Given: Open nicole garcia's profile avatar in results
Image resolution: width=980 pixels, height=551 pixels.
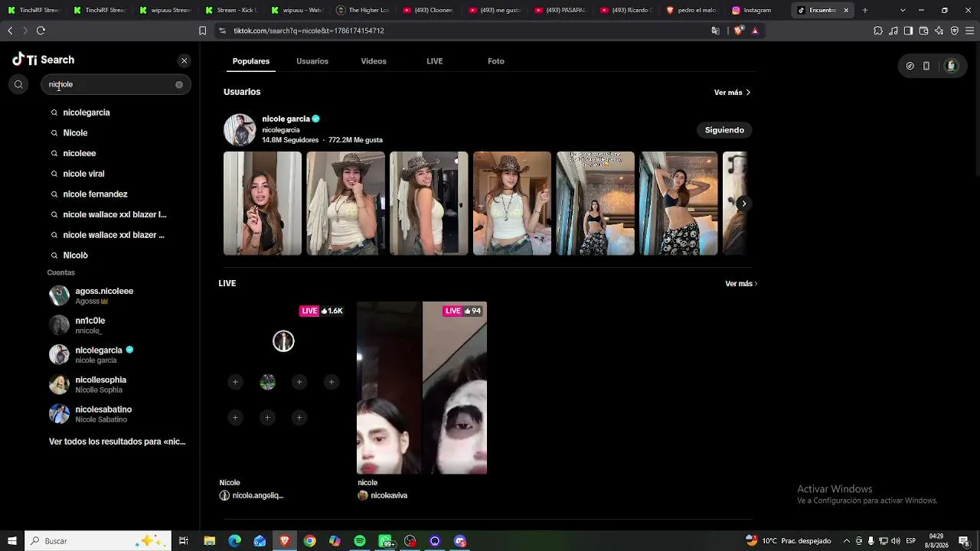Looking at the screenshot, I should pyautogui.click(x=240, y=130).
